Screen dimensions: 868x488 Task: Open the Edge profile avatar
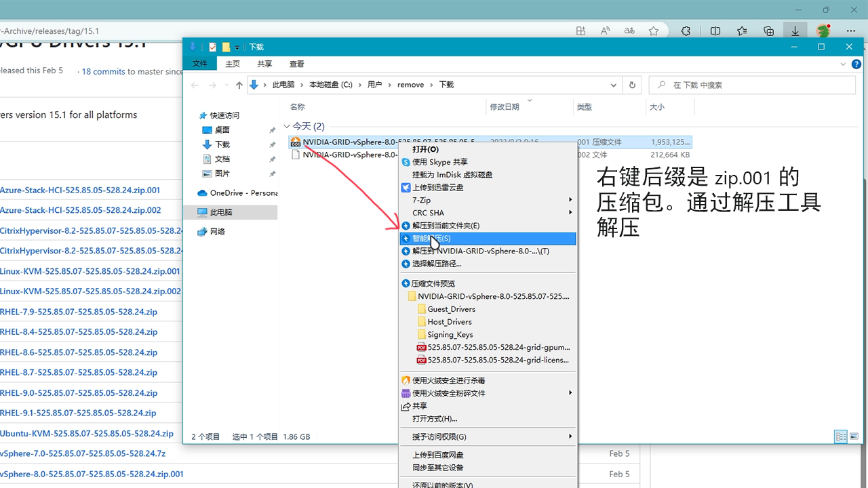[x=823, y=31]
